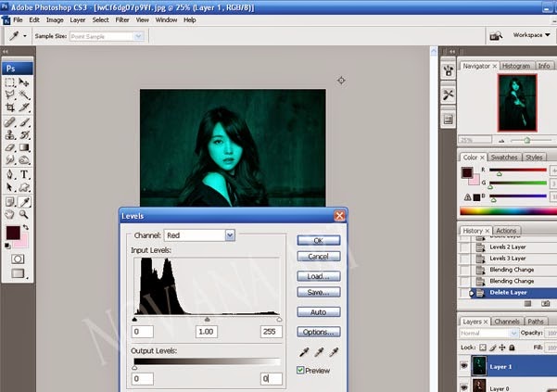The height and width of the screenshot is (392, 557).
Task: Open the File menu
Action: click(x=18, y=19)
